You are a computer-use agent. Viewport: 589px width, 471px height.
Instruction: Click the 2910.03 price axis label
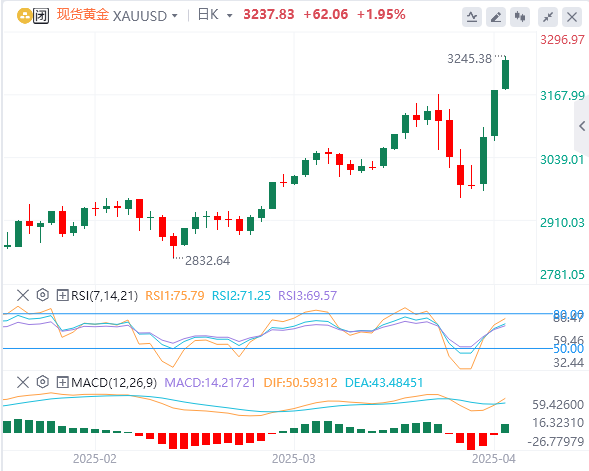pos(562,222)
